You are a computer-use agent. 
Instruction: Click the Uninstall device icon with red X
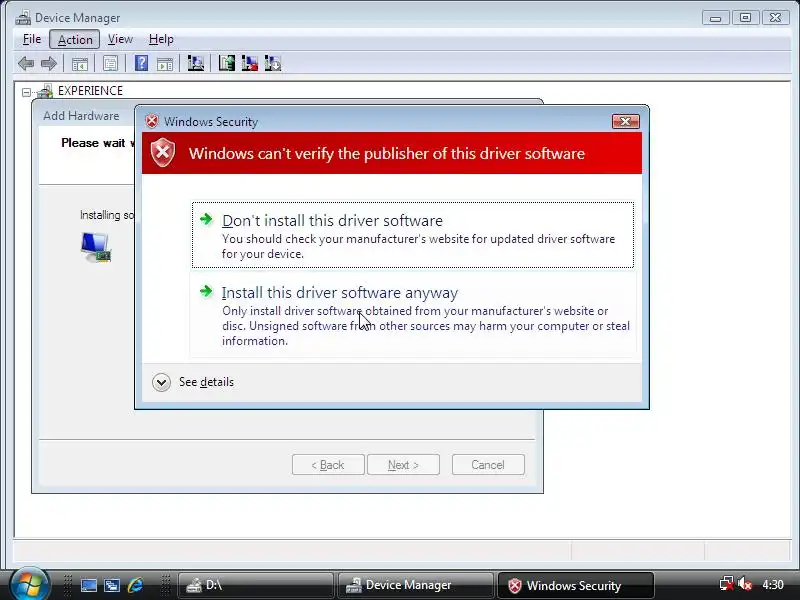tap(250, 63)
